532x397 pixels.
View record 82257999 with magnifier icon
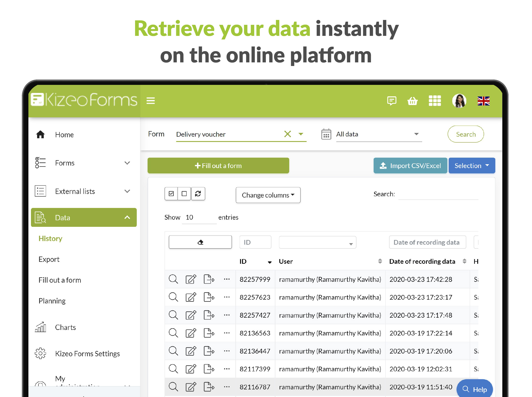coord(173,279)
